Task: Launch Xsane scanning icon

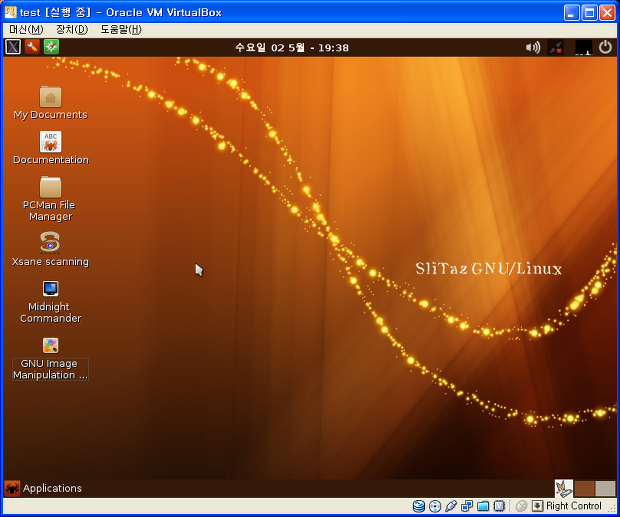Action: tap(50, 242)
